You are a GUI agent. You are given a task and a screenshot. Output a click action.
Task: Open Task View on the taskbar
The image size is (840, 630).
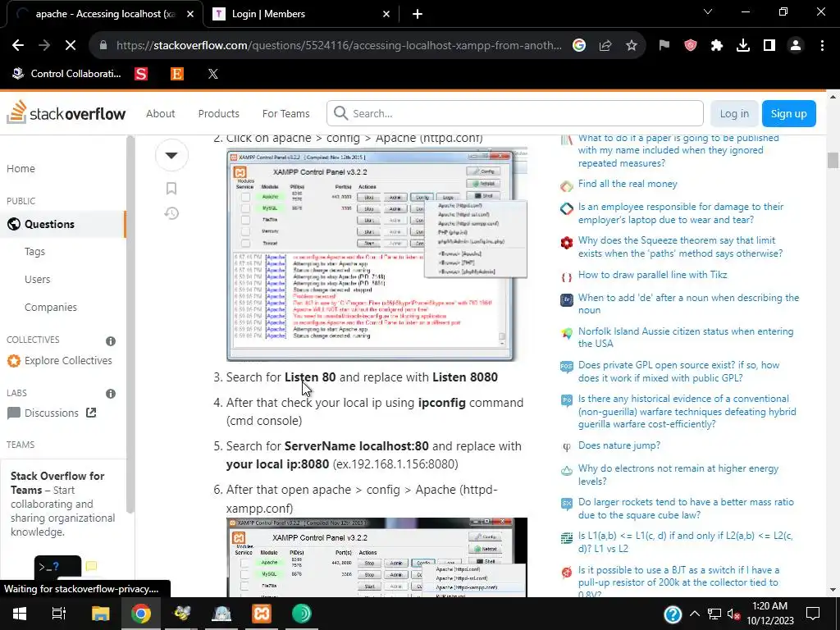tap(59, 614)
